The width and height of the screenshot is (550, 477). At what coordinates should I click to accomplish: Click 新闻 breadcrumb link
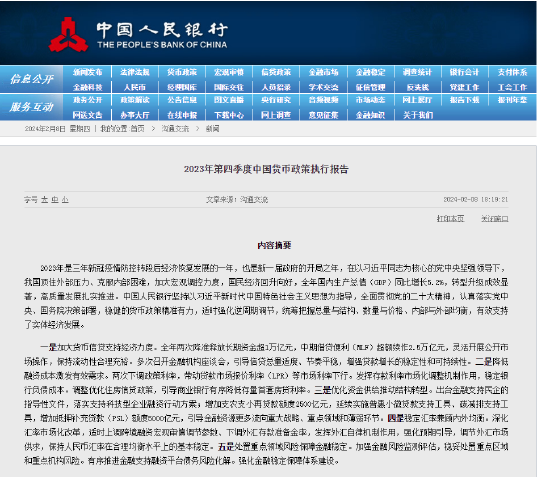(x=212, y=129)
